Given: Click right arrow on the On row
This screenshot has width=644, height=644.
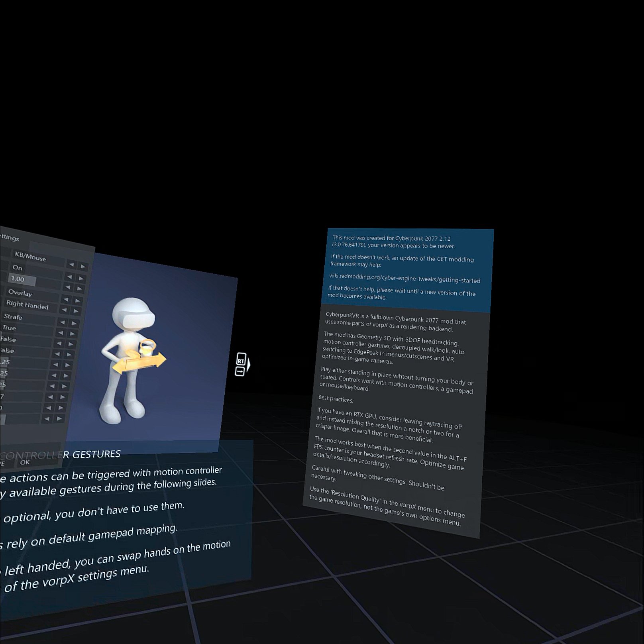Looking at the screenshot, I should [x=81, y=278].
